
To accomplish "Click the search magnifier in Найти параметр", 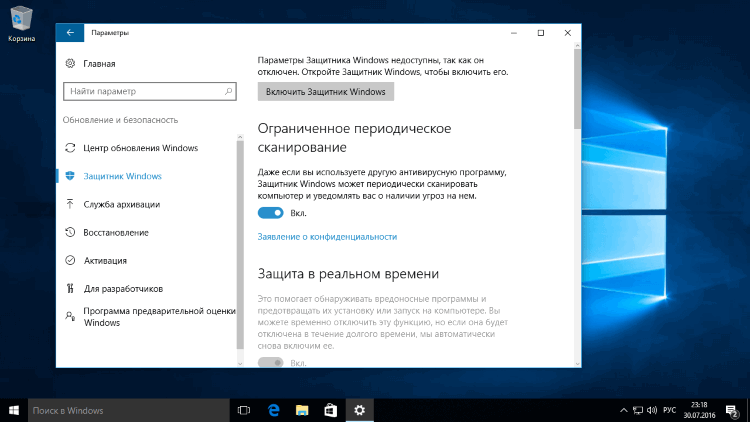I will pos(229,91).
